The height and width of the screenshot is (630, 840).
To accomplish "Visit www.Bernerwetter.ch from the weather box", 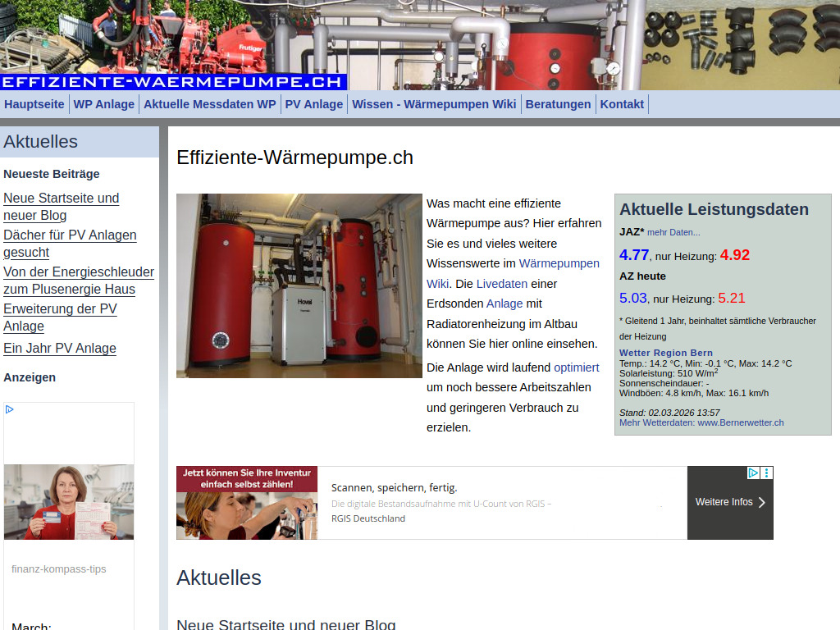I will (739, 422).
